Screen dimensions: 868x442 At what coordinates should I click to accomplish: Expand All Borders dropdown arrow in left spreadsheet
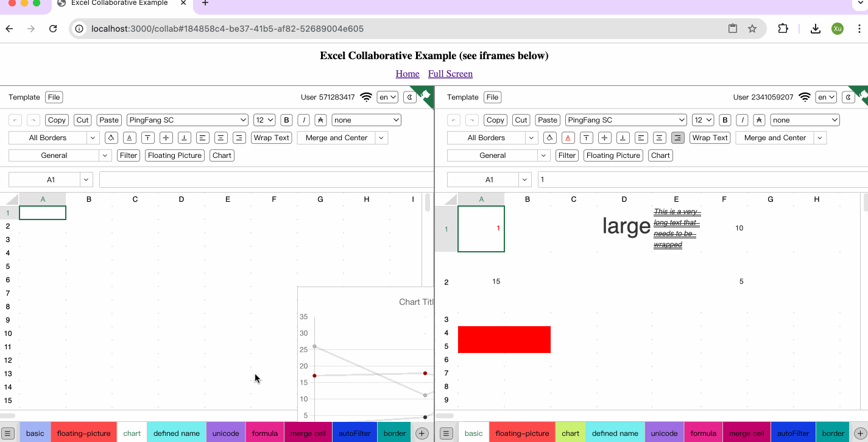coord(93,138)
